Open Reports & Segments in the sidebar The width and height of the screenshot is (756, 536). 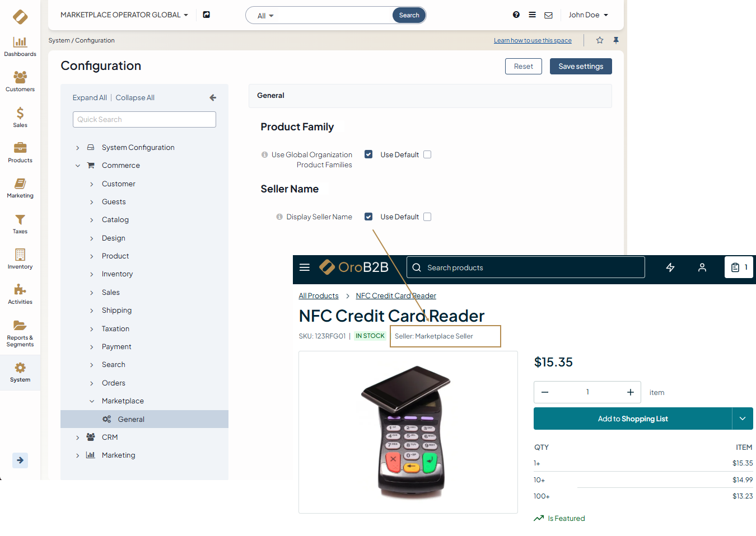coord(20,333)
